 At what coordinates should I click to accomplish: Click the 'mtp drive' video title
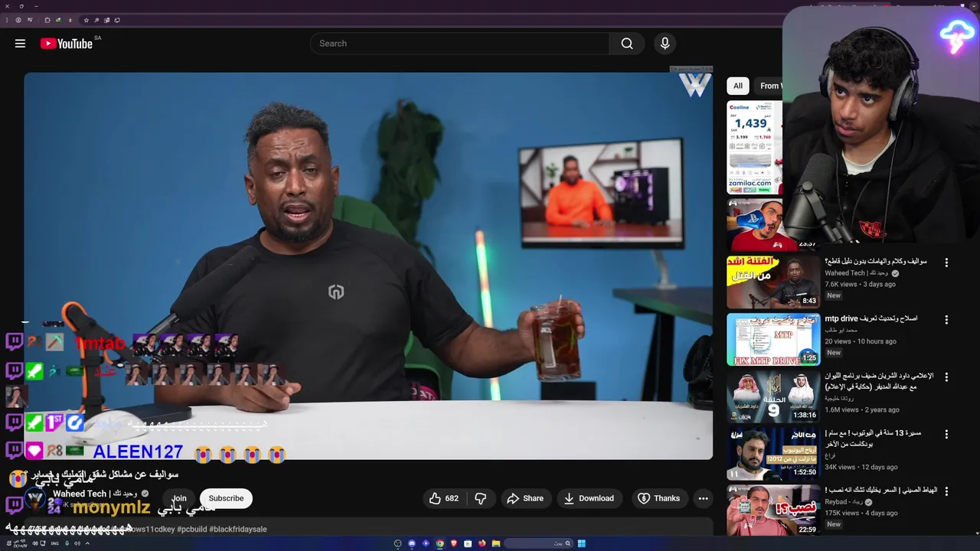pyautogui.click(x=871, y=318)
